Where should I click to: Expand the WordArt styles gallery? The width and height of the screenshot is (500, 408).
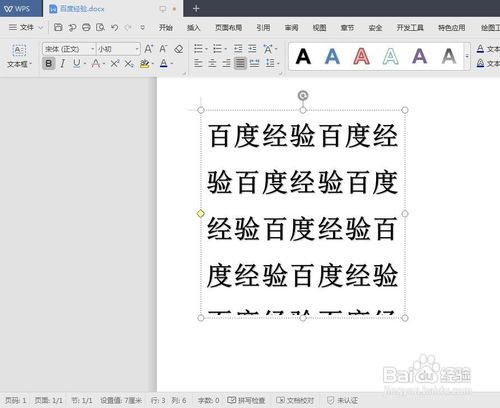467,56
